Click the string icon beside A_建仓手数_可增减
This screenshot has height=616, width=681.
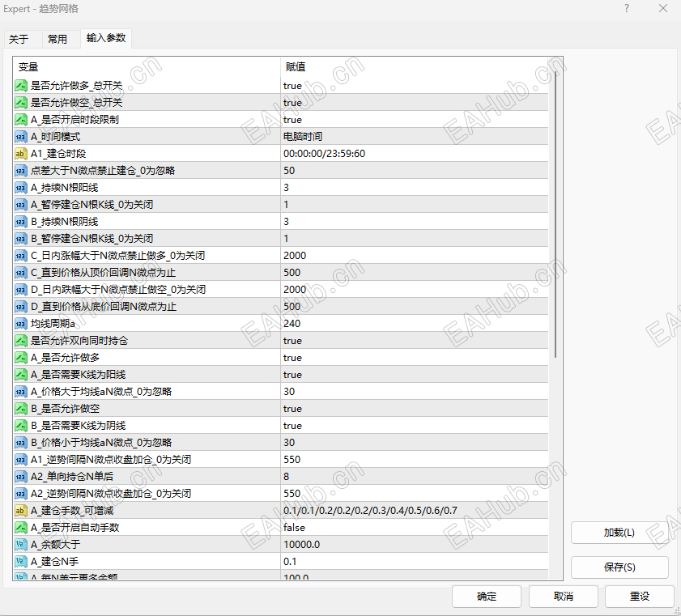[21, 511]
